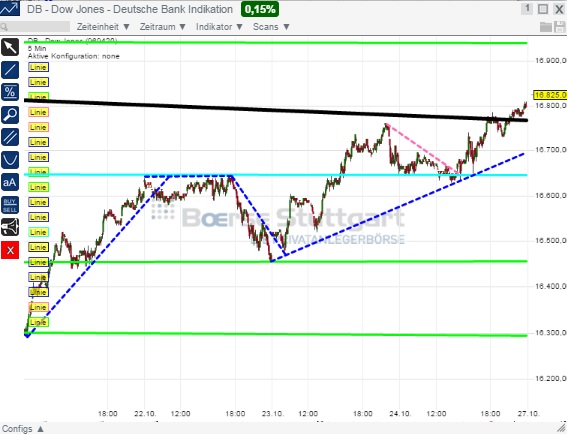This screenshot has height=434, width=567.
Task: Click the topmost Linie label
Action: tap(38, 67)
